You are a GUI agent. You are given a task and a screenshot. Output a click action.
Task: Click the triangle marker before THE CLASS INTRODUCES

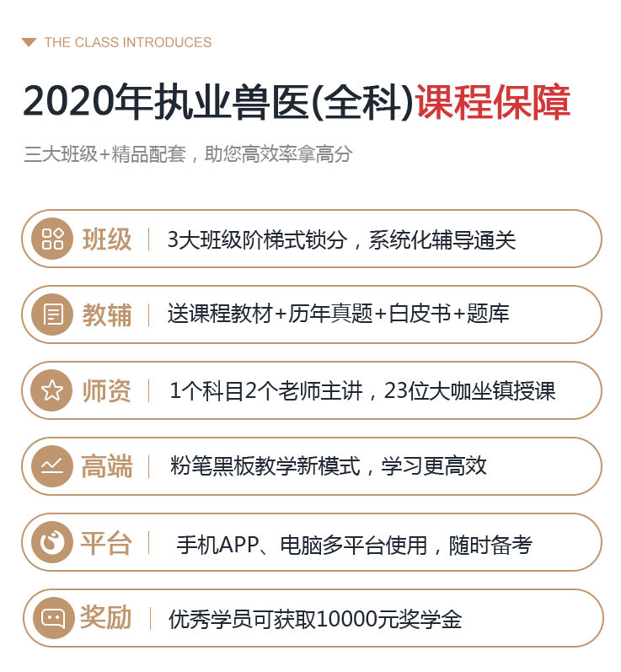point(29,42)
